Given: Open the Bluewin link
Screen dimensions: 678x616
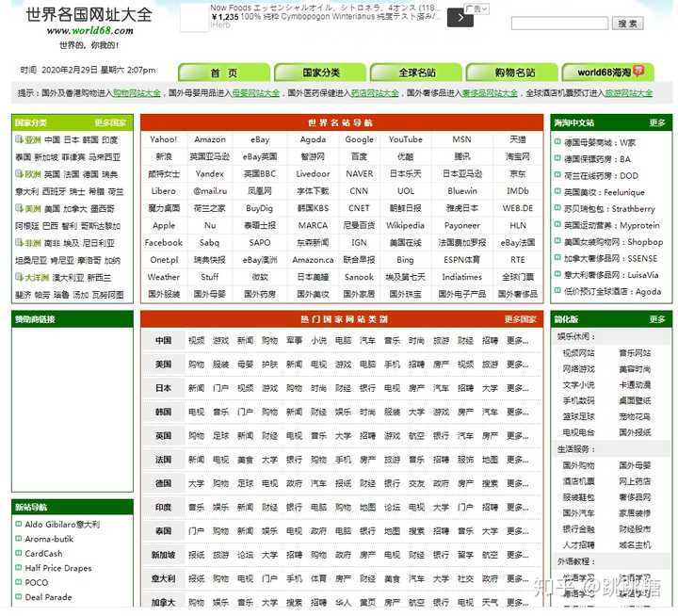Looking at the screenshot, I should 462,191.
